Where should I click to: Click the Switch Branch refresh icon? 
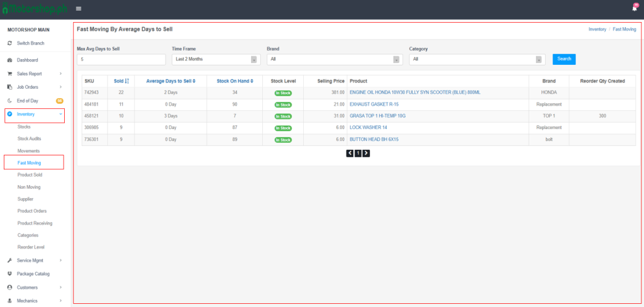[9, 43]
